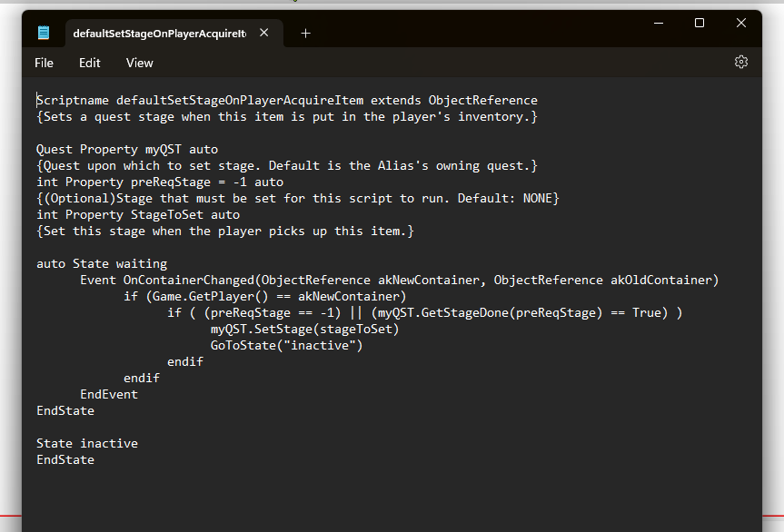This screenshot has width=784, height=532.
Task: Maximize the Notepad window
Action: [700, 23]
